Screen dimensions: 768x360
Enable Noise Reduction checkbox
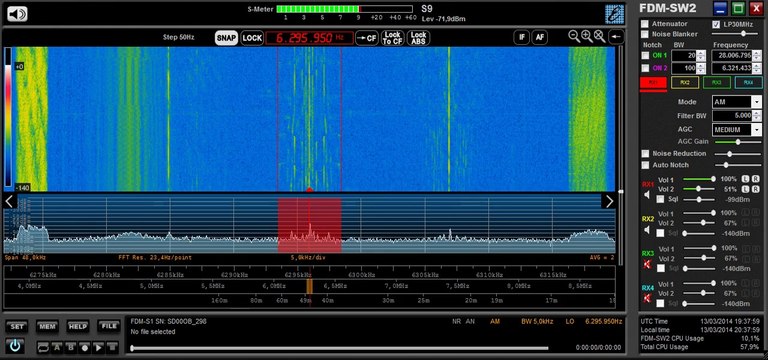pyautogui.click(x=645, y=154)
